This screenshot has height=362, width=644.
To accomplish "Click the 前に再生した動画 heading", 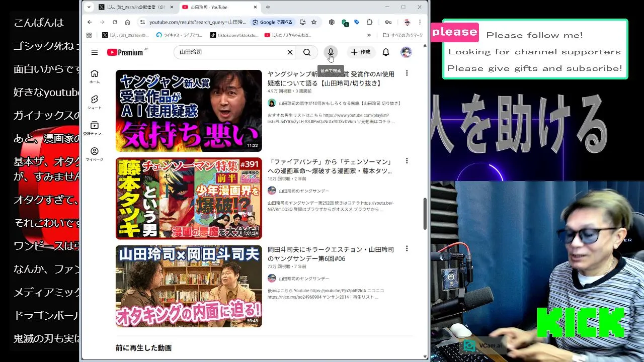I will coord(143,348).
